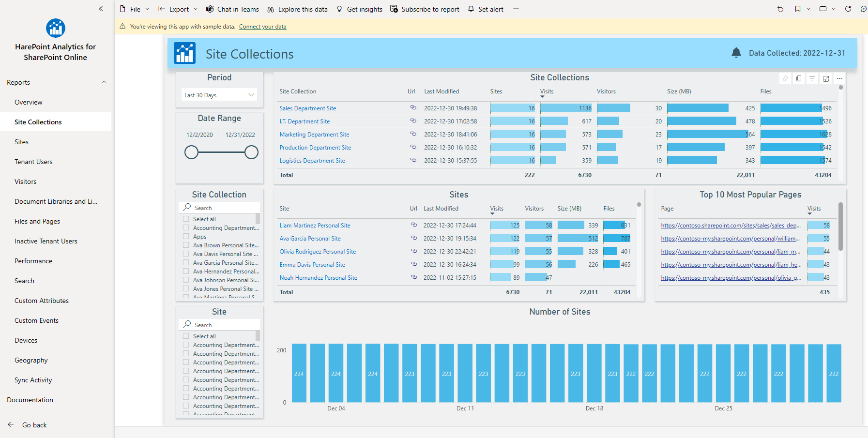Click the refresh visuals icon
Image resolution: width=868 pixels, height=438 pixels.
point(848,9)
